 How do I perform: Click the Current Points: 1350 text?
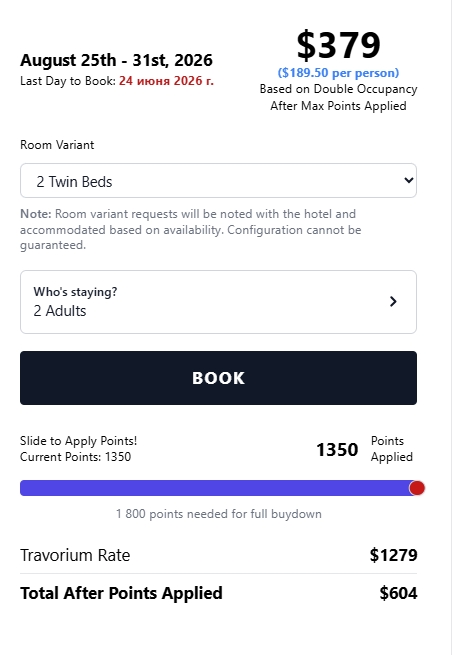(76, 457)
